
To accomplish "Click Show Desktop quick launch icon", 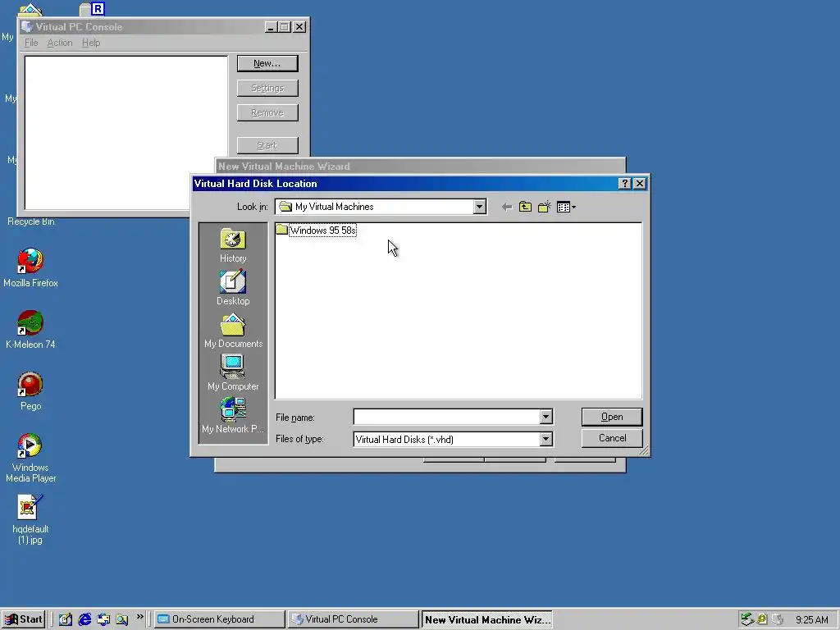I will (66, 619).
